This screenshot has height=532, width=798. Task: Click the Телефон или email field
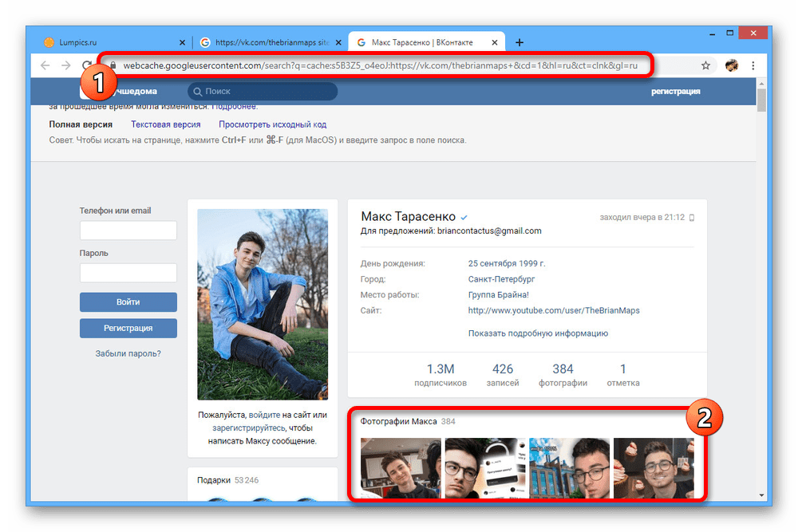tap(128, 231)
